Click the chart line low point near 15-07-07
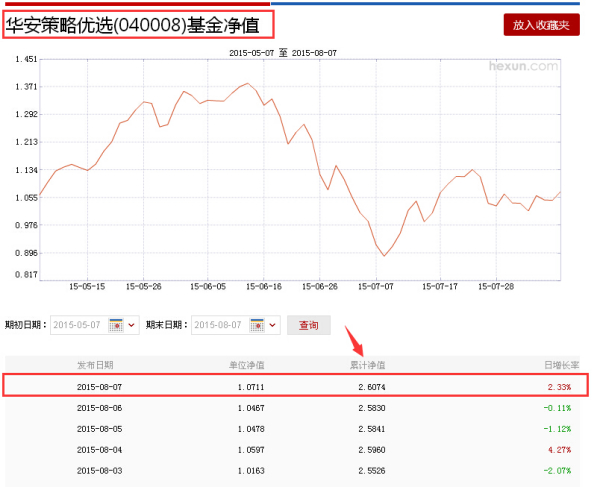This screenshot has width=600, height=487. pyautogui.click(x=384, y=256)
